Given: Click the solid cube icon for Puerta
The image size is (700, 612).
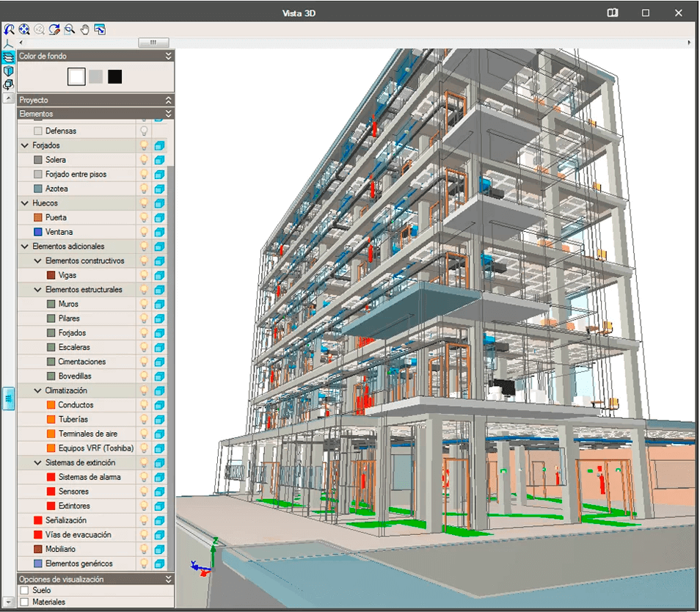Looking at the screenshot, I should pyautogui.click(x=159, y=217).
